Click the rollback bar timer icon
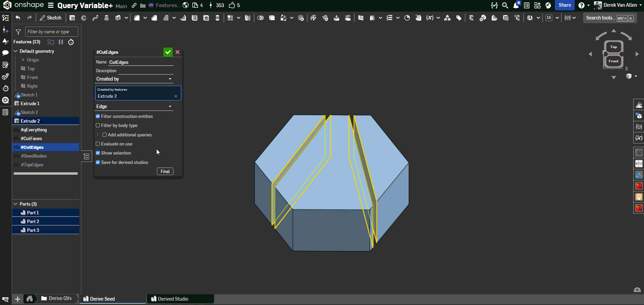Viewport: 644px width, 305px height. pos(71,42)
